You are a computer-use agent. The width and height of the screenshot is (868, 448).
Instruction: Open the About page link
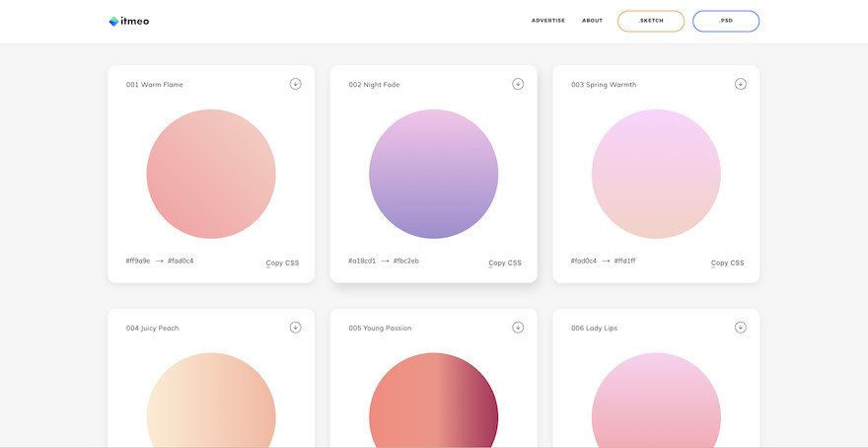pyautogui.click(x=592, y=21)
